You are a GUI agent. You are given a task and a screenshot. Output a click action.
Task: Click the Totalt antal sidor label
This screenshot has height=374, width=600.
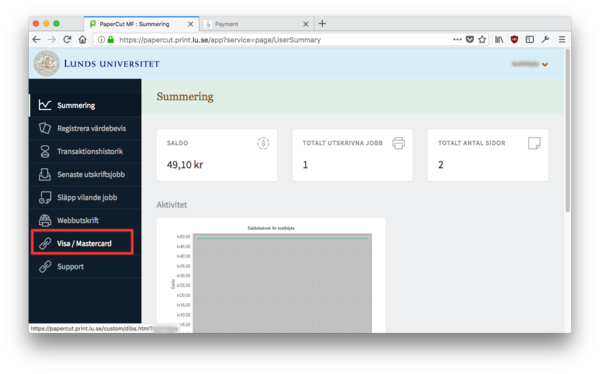point(472,143)
